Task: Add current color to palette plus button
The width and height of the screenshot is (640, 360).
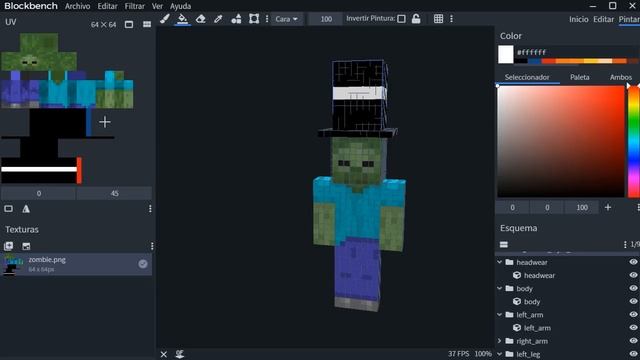Action: [x=608, y=207]
